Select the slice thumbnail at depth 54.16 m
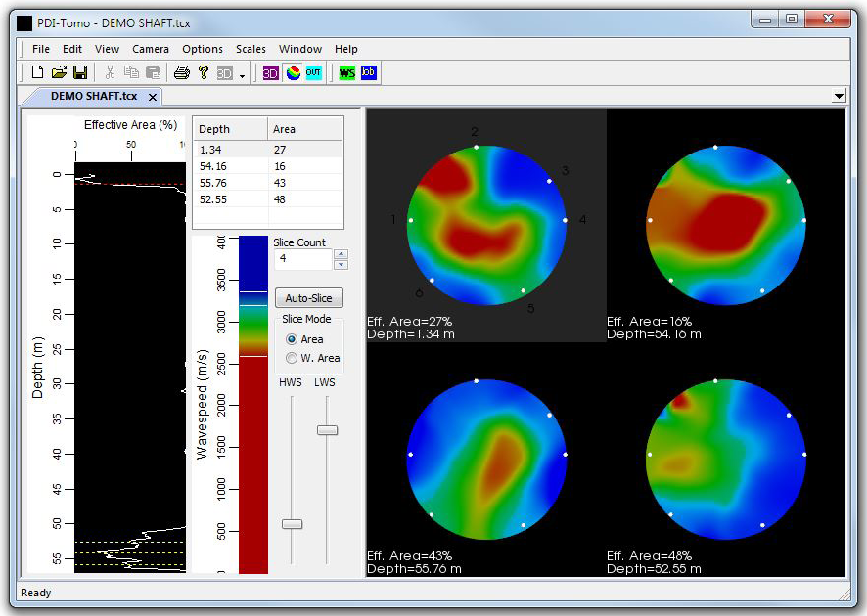 coord(725,224)
